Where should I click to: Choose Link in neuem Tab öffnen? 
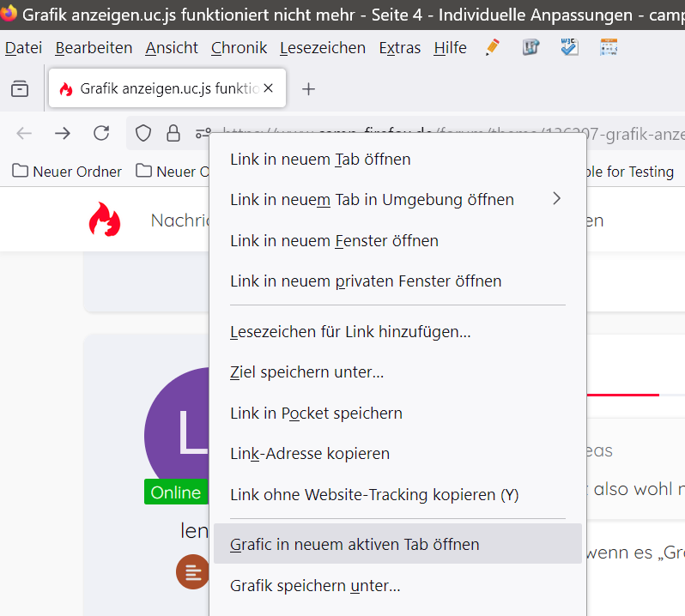coord(397,160)
